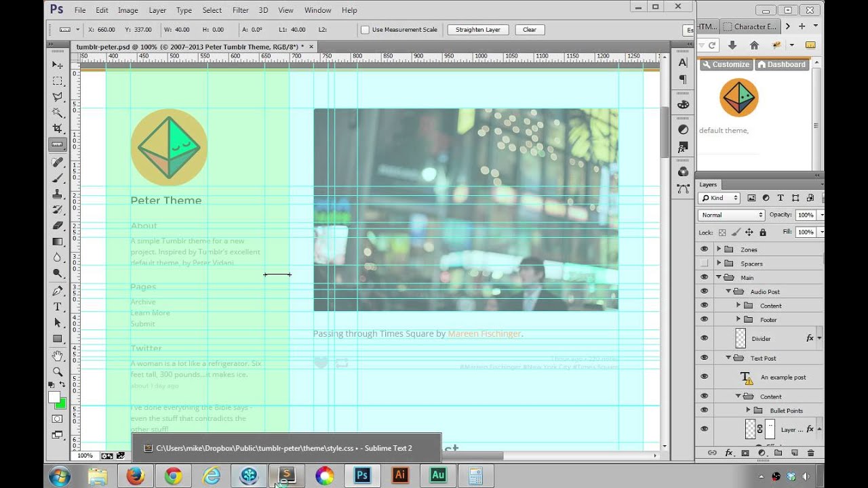The image size is (868, 488).
Task: Click the Clear button
Action: (530, 30)
